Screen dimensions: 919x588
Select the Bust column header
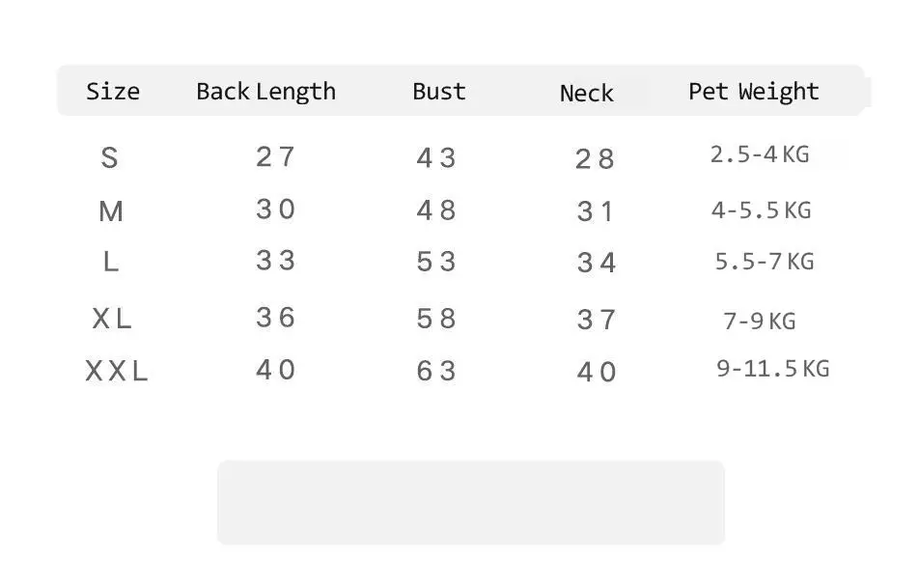(x=439, y=91)
